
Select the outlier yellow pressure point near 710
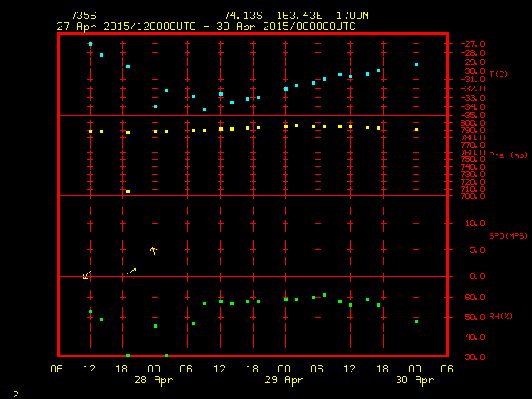pyautogui.click(x=128, y=191)
